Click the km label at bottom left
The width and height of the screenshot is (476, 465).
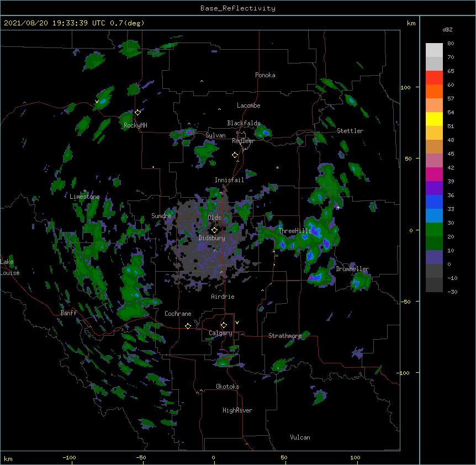pyautogui.click(x=8, y=459)
